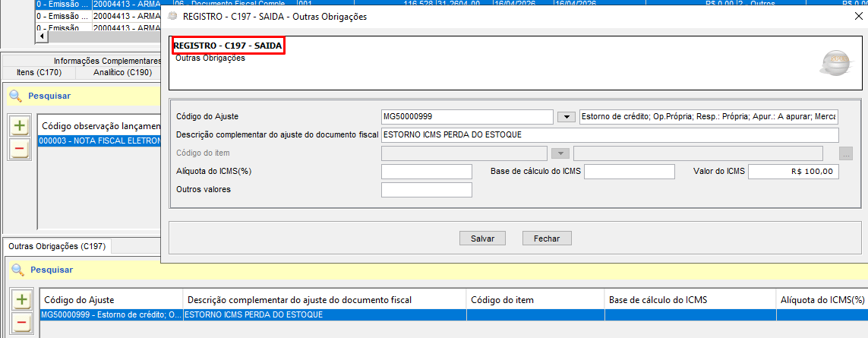
Task: Click the left scroll arrow on horizontal scrollbar
Action: (41, 36)
